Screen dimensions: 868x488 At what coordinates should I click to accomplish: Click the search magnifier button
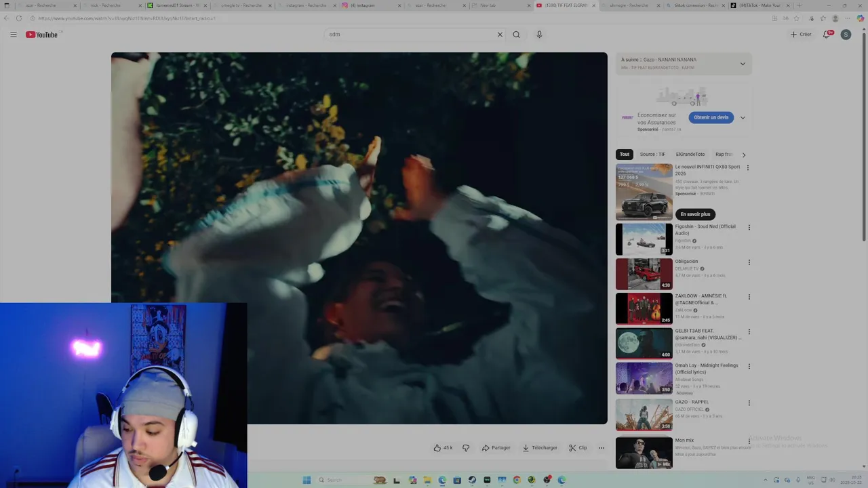tap(516, 35)
